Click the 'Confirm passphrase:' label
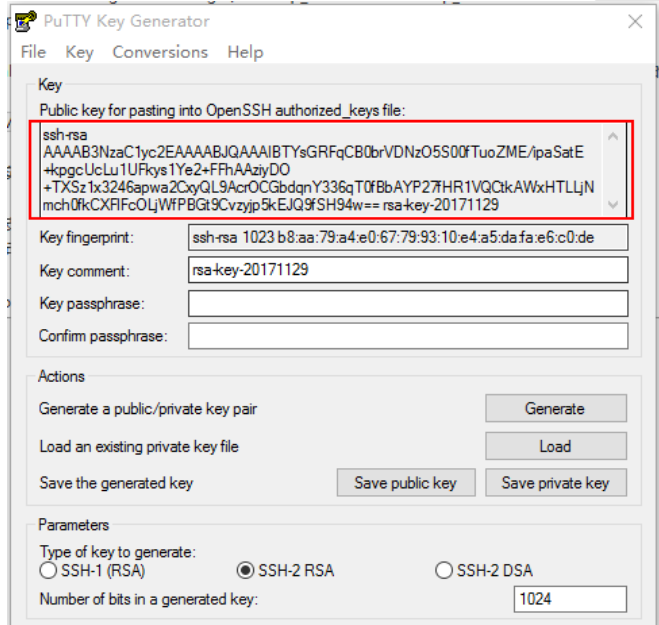Viewport: 659px width, 625px height. click(x=103, y=336)
